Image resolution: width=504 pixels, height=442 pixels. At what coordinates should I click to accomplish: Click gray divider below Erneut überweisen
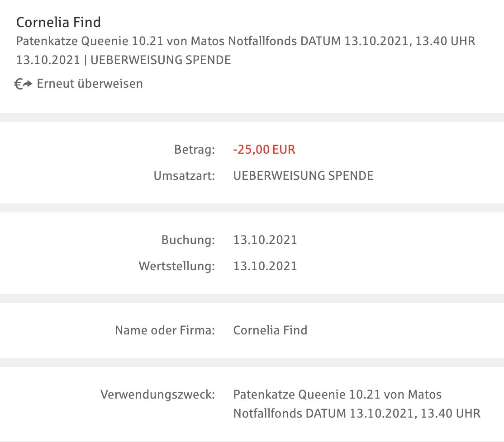pos(252,118)
